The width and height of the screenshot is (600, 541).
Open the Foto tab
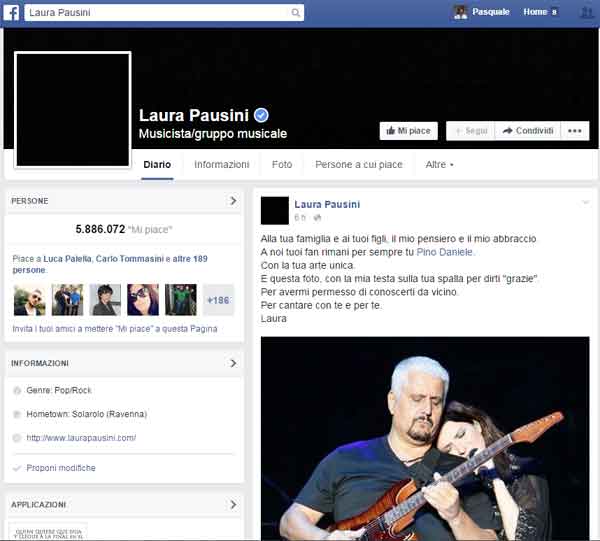282,165
